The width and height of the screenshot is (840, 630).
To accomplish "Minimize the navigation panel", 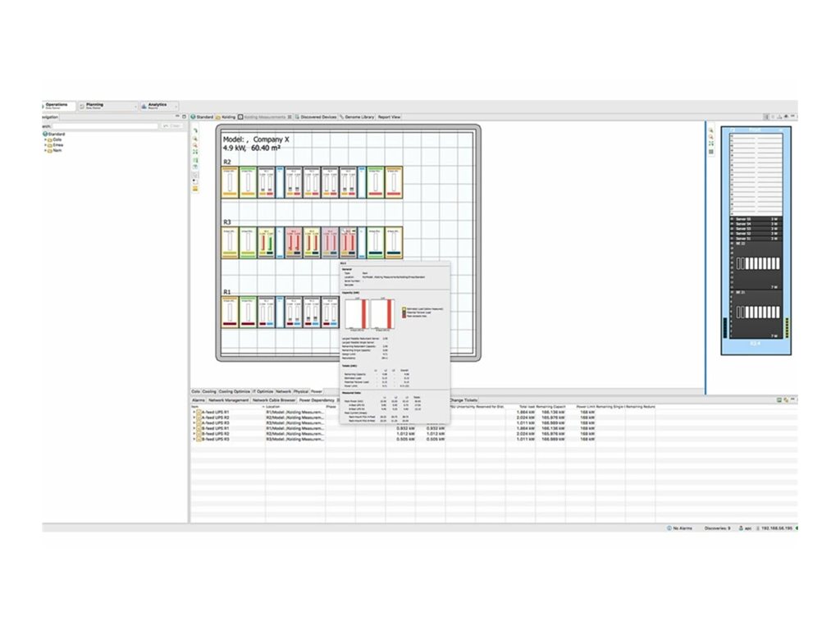I will [x=178, y=117].
